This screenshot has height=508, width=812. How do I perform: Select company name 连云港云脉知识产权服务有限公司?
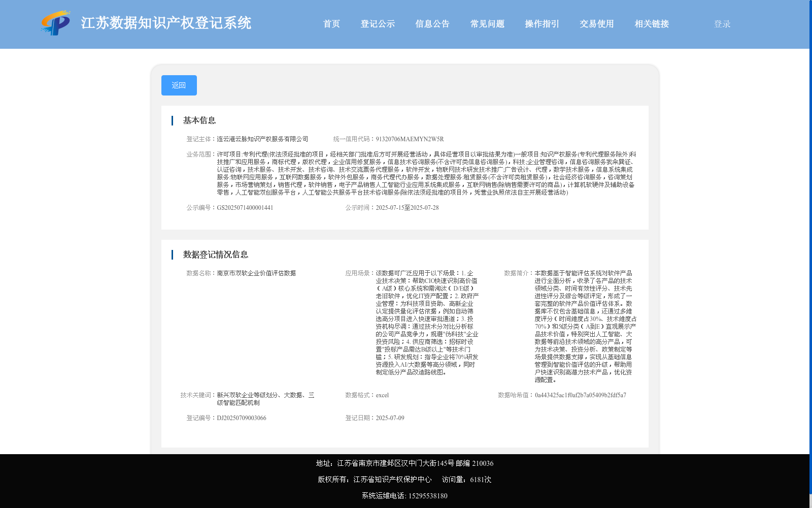(x=262, y=139)
